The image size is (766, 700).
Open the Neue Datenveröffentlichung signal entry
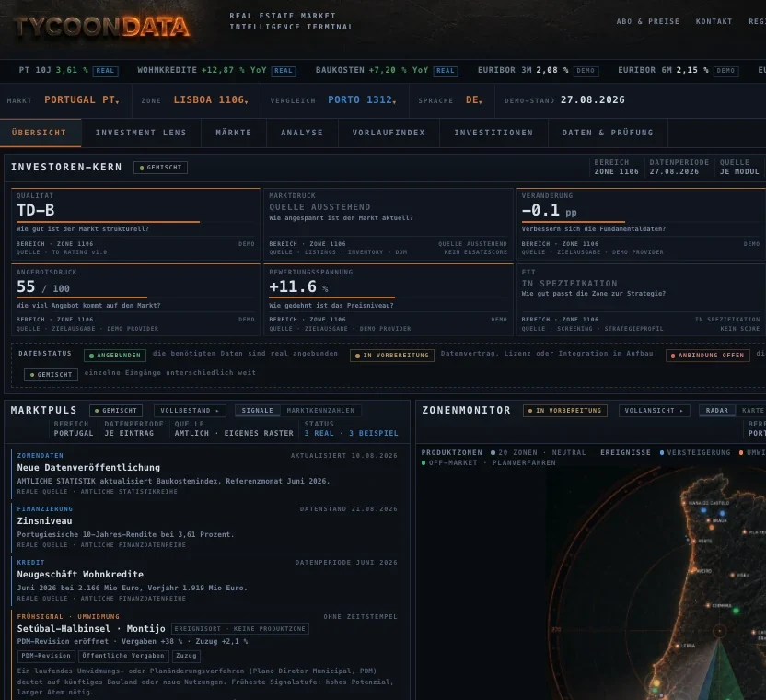tap(207, 473)
